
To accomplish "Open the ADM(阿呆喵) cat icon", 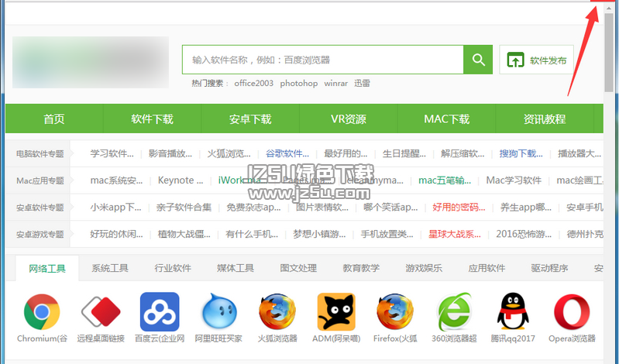I will [336, 312].
